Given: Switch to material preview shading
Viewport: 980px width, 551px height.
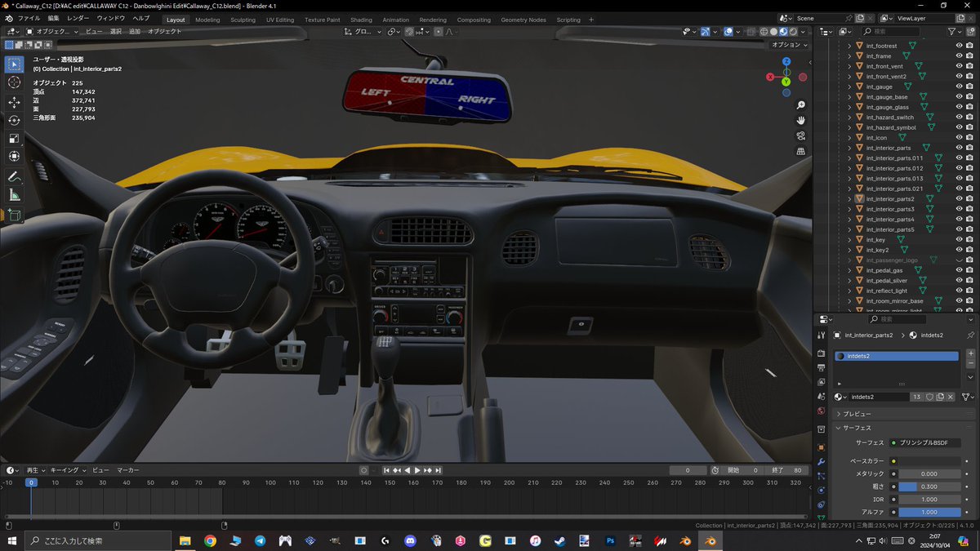Looking at the screenshot, I should point(783,31).
